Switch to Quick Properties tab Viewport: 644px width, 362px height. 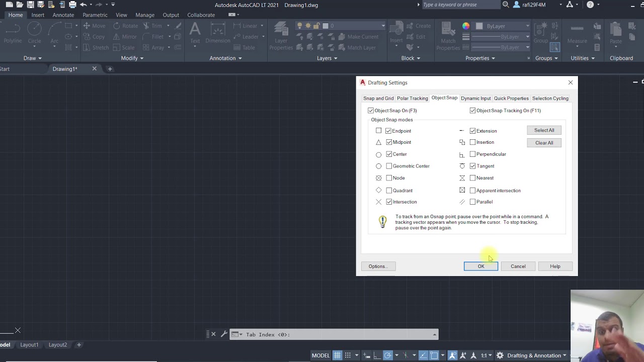(511, 99)
